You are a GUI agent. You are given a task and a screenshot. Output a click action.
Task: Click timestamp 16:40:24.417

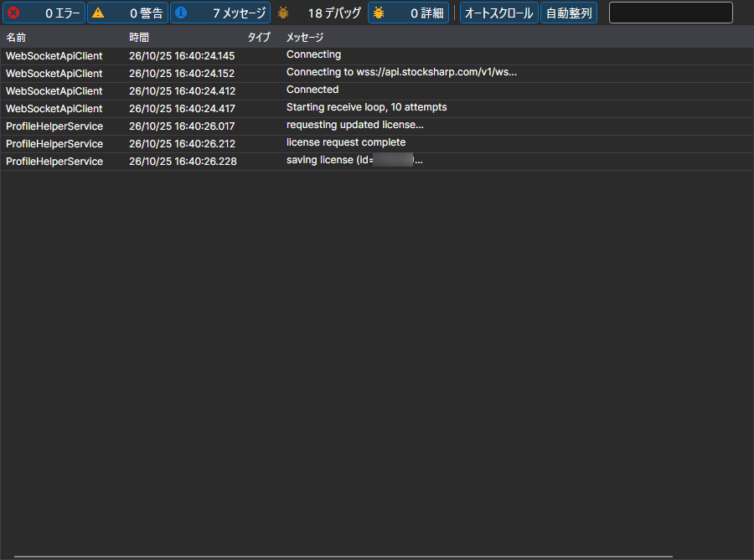[183, 109]
